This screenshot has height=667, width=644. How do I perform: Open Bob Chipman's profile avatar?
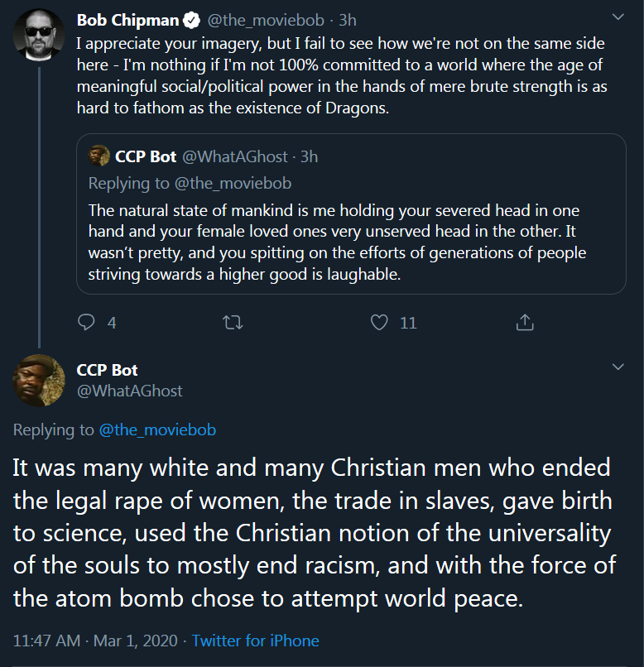39,35
